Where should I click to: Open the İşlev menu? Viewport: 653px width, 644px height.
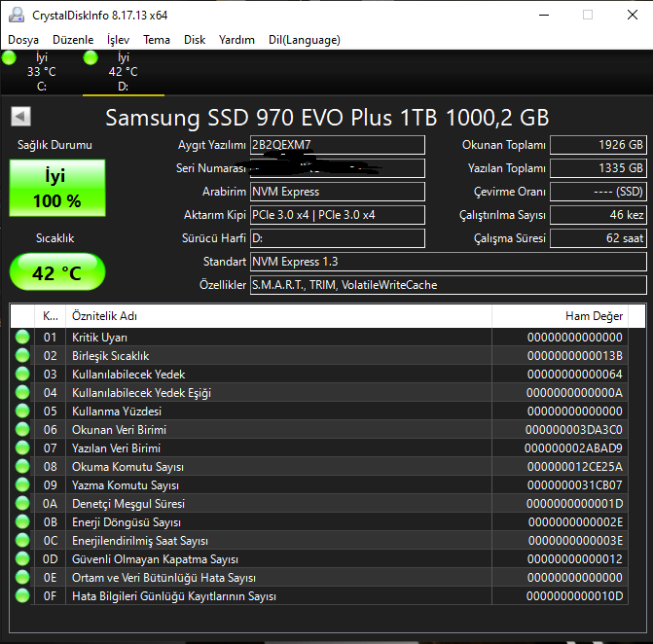119,40
